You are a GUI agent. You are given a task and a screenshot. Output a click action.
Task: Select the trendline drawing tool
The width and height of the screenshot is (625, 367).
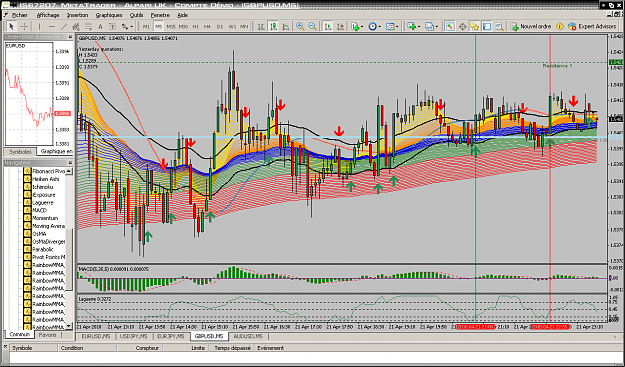point(64,27)
